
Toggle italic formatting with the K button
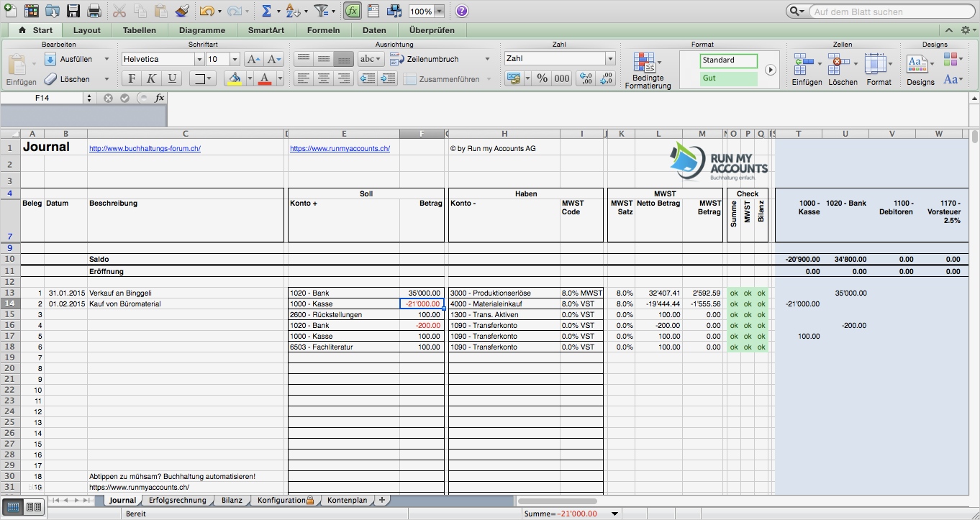pyautogui.click(x=151, y=78)
